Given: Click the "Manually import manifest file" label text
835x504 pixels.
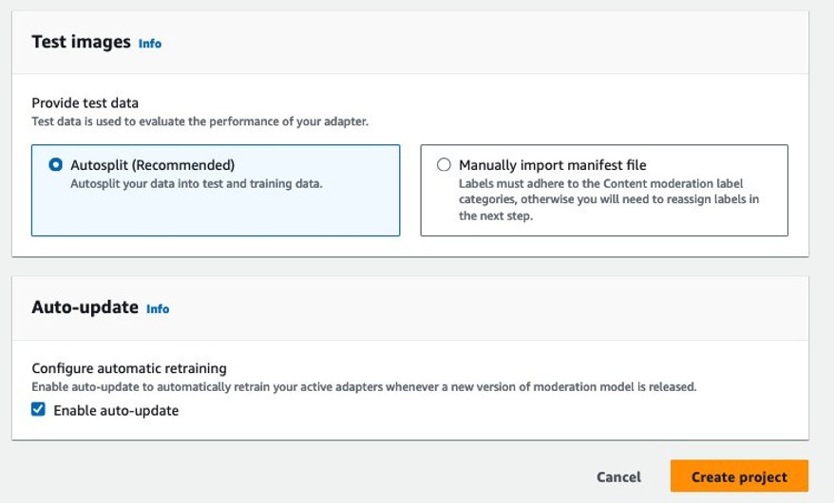Looking at the screenshot, I should click(x=552, y=165).
